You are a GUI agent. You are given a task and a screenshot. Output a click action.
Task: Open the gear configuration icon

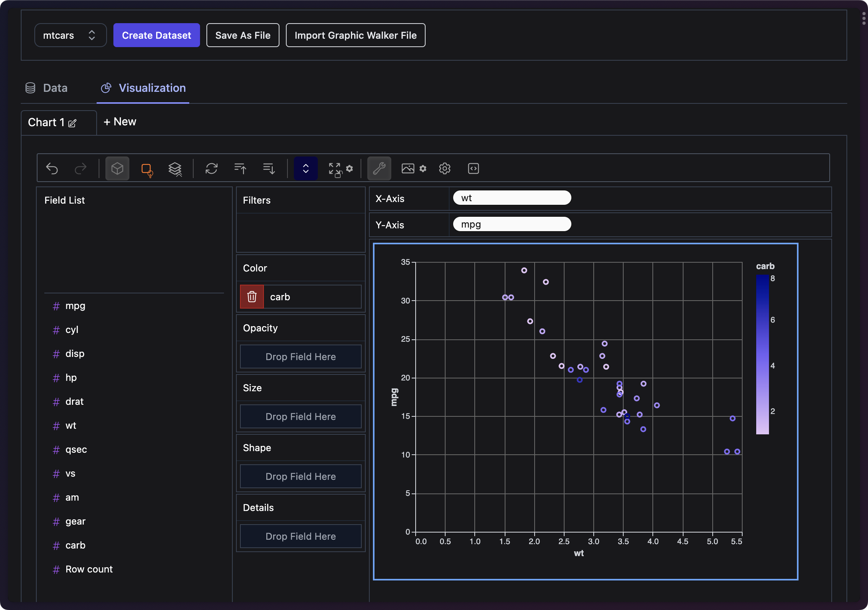tap(444, 168)
